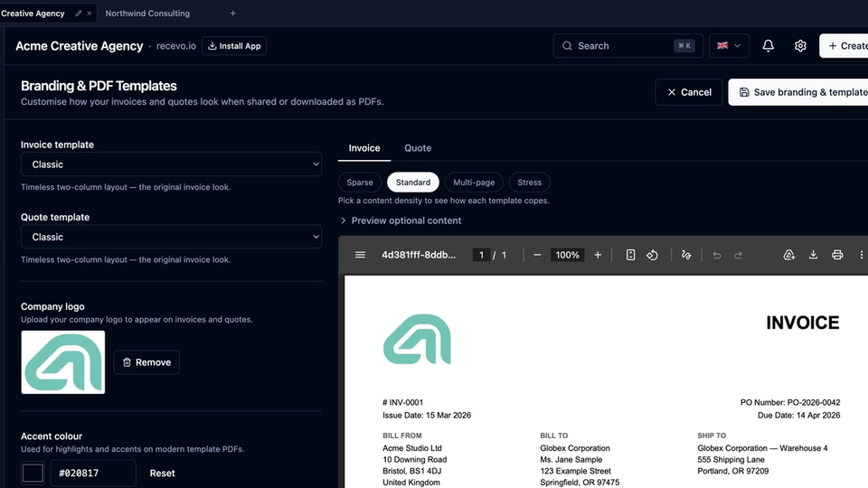Click the recevo.io link
Image resolution: width=868 pixels, height=488 pixels.
pyautogui.click(x=176, y=46)
